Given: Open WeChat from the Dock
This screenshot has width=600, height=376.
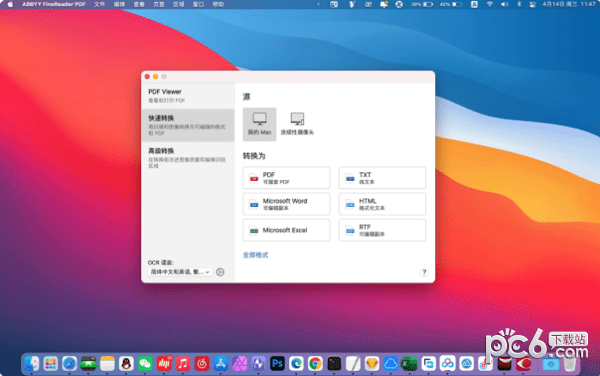Looking at the screenshot, I should click(145, 363).
